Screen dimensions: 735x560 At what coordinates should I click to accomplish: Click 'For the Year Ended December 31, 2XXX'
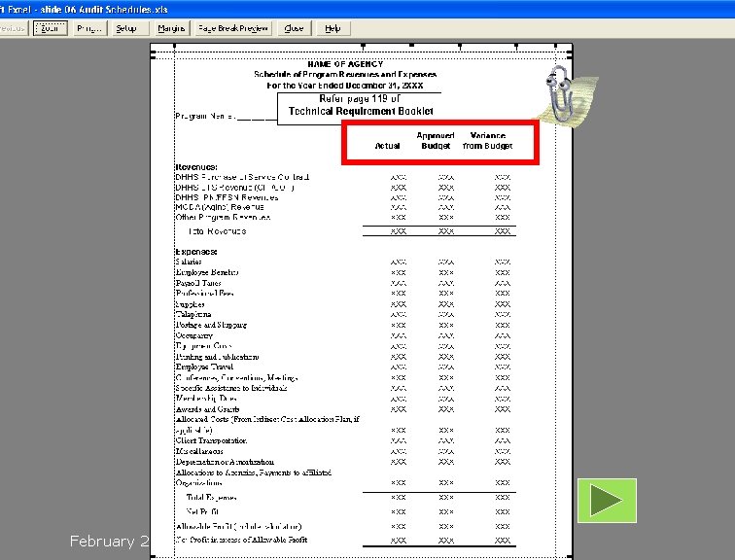[345, 86]
